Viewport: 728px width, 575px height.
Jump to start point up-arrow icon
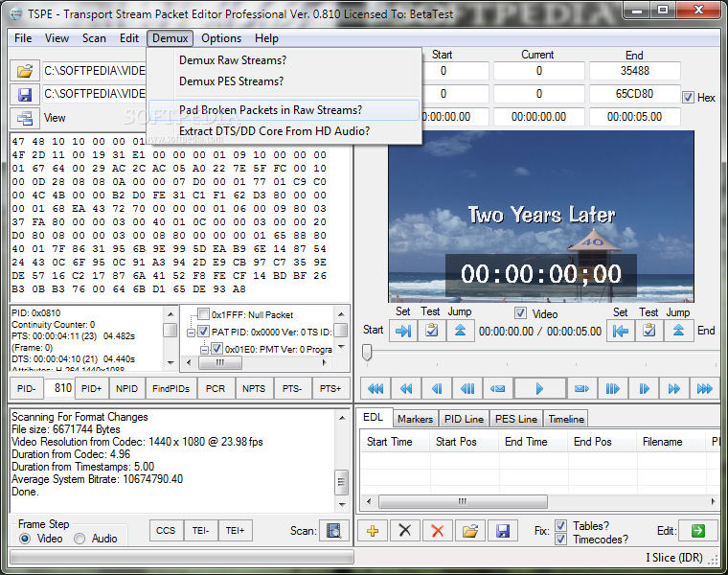[460, 331]
